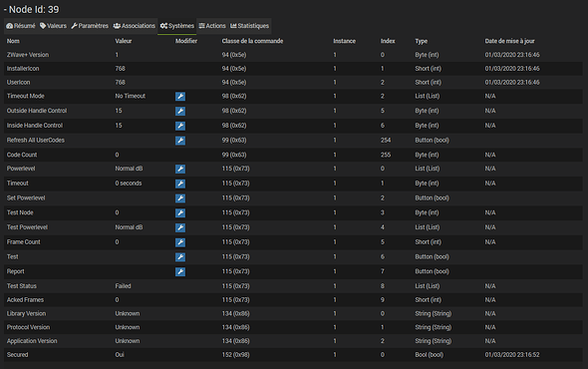Click the wrench icon for Outside Handle Control
Screen dimensions: 588x369
(180, 111)
